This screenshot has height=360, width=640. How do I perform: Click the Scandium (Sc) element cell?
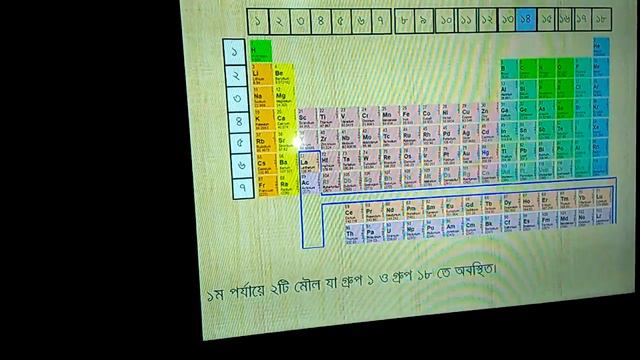point(308,118)
